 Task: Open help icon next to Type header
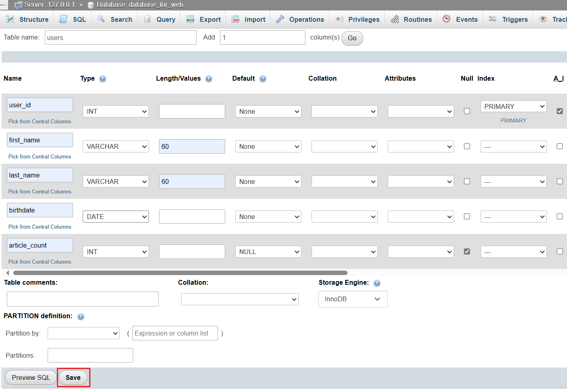[x=103, y=79]
